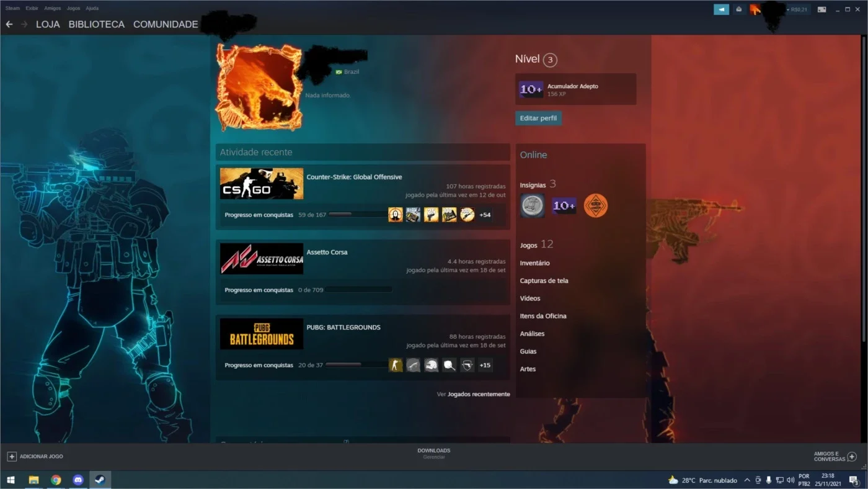
Task: Click the flaming profile avatar picture
Action: pos(259,86)
